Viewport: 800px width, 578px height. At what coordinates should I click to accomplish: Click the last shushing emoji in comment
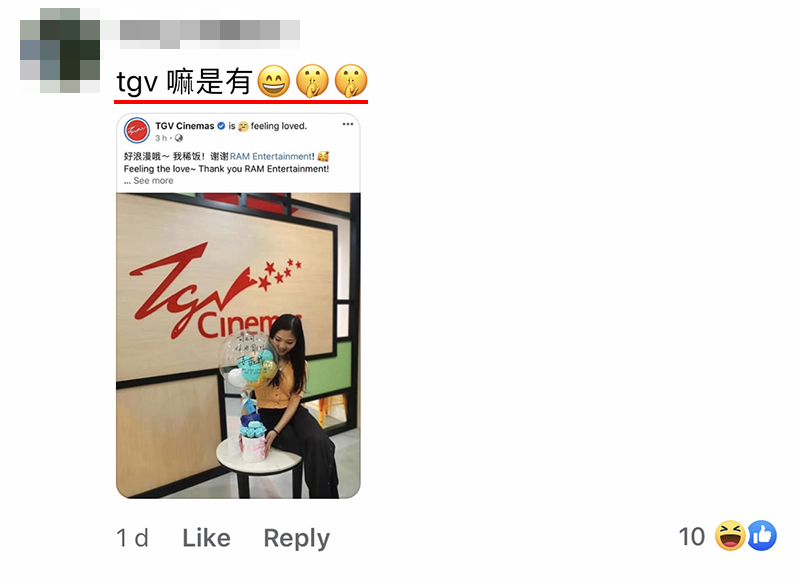coord(351,81)
